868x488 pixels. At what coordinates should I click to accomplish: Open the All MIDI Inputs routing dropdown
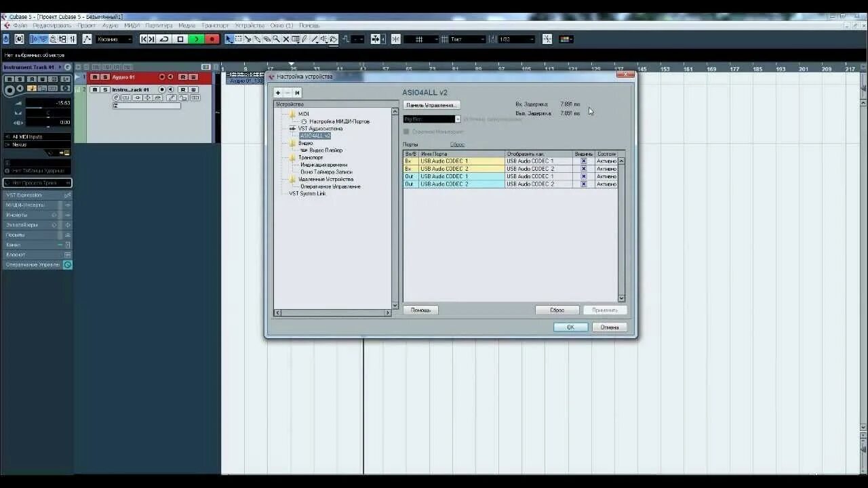[x=37, y=137]
